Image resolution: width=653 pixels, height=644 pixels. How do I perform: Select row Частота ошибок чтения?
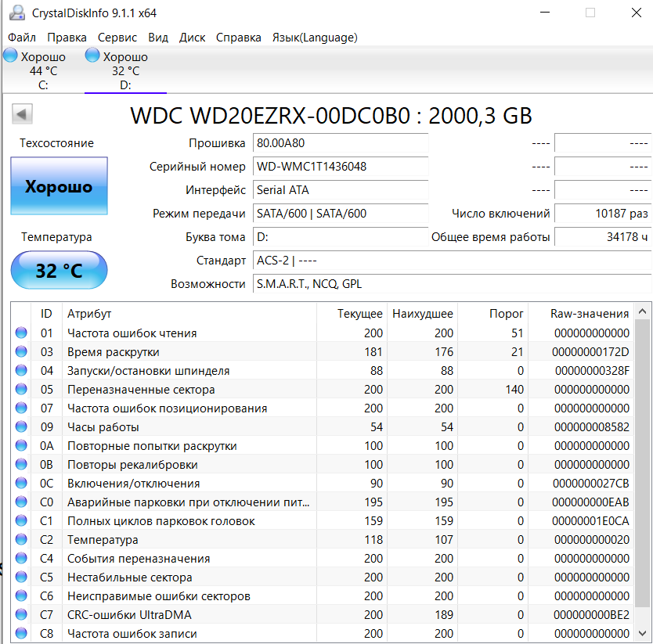click(323, 333)
